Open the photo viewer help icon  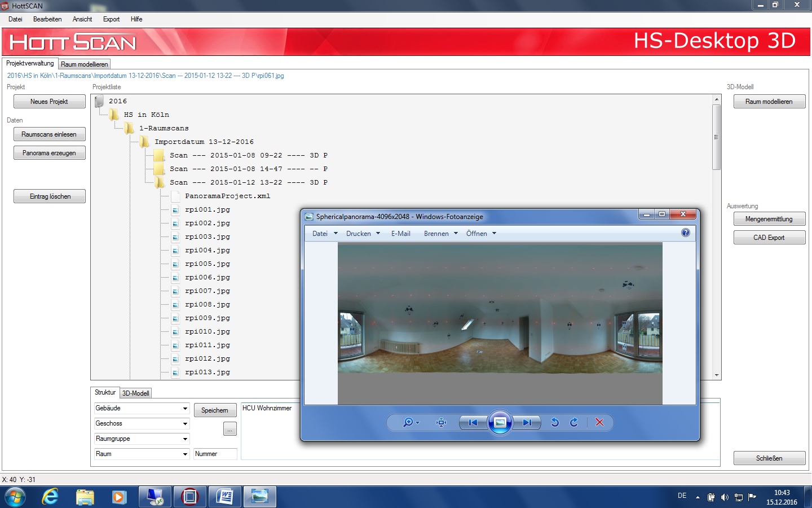pyautogui.click(x=685, y=233)
